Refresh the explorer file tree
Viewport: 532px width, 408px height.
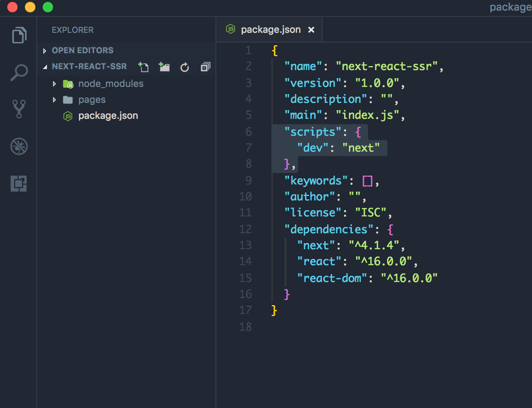click(185, 67)
